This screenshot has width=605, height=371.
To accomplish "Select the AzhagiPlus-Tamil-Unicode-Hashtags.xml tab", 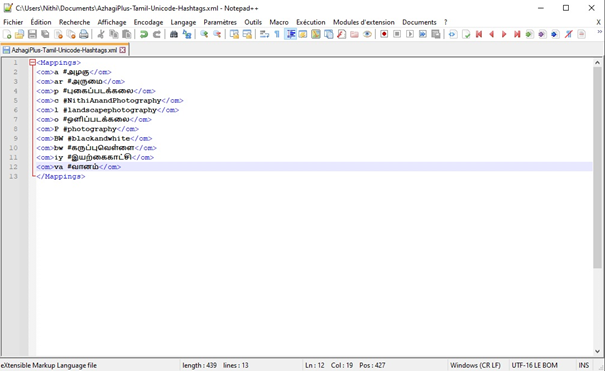I will 64,50.
